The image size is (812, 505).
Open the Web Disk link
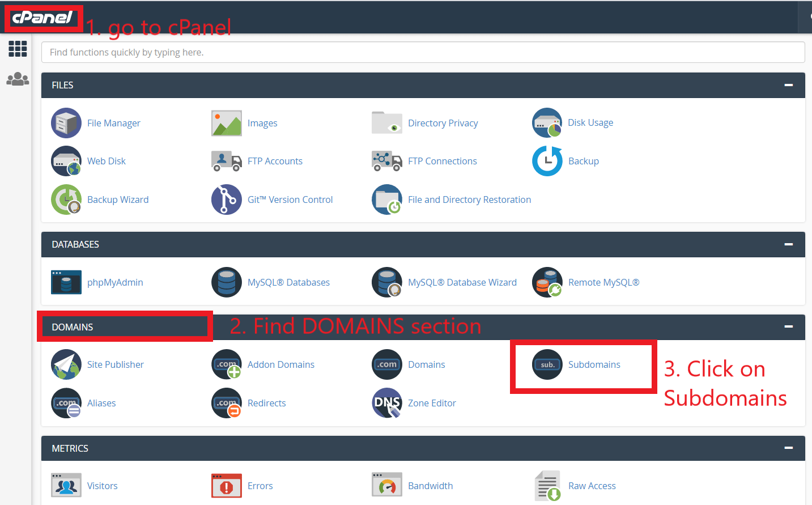[107, 161]
